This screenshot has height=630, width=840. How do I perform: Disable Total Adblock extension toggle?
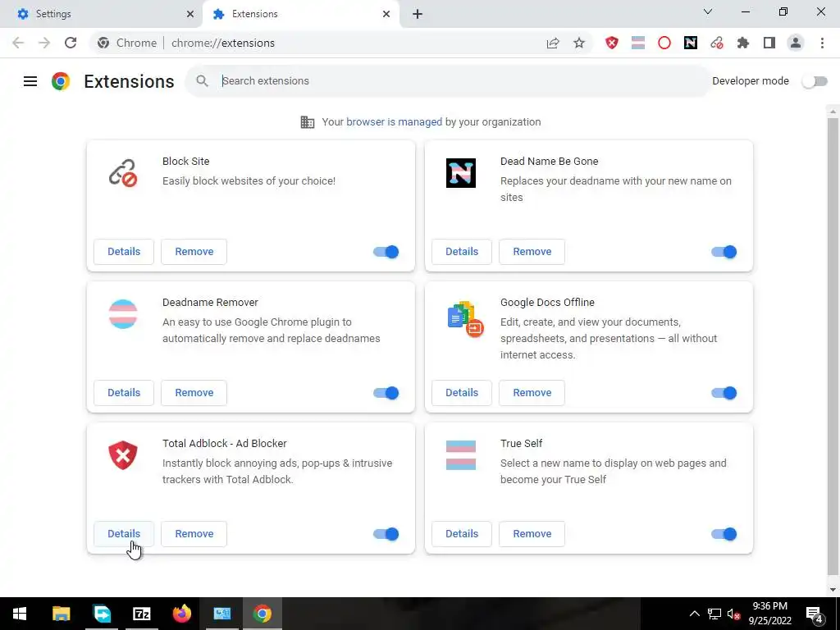[386, 533]
